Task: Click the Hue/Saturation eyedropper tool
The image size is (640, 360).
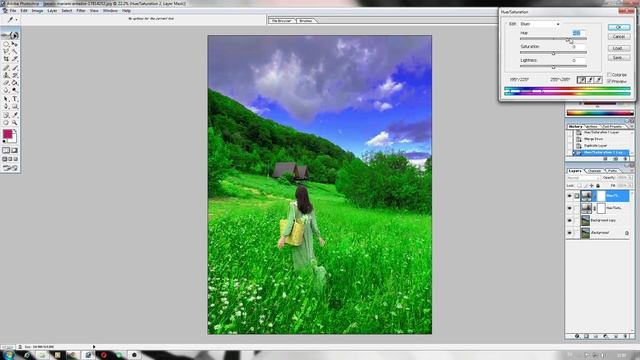Action: click(x=581, y=80)
